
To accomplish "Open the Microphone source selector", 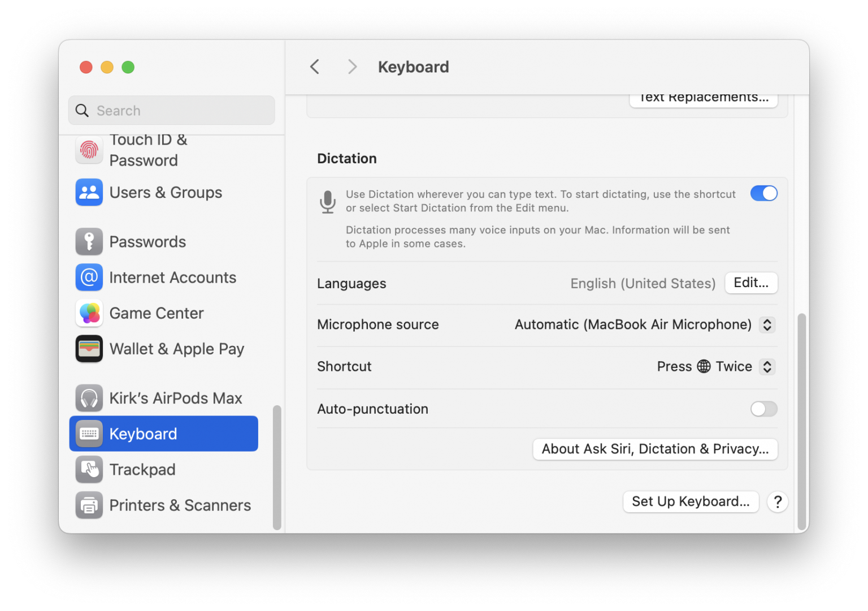I will tap(767, 324).
